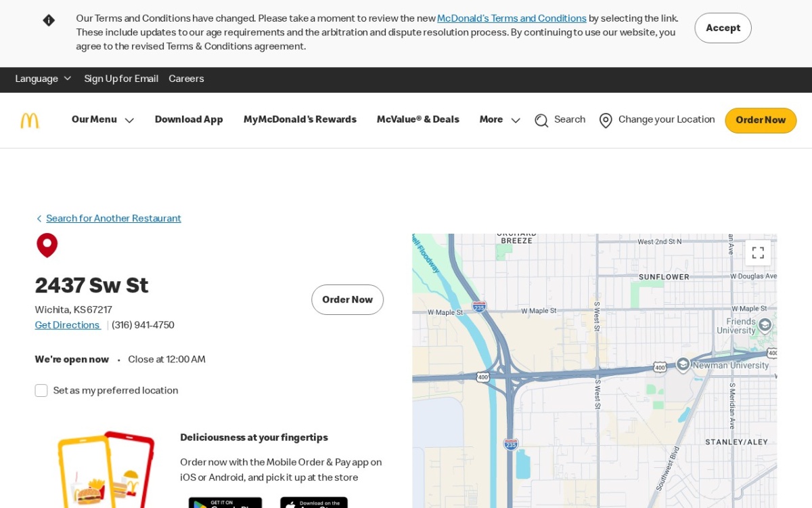Expand the Language dropdown

(43, 79)
